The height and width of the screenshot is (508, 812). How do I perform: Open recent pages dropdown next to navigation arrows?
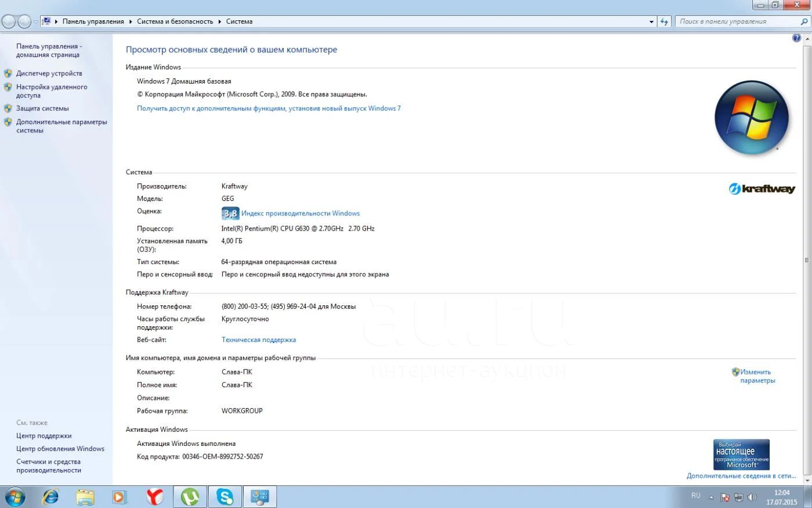(x=35, y=22)
